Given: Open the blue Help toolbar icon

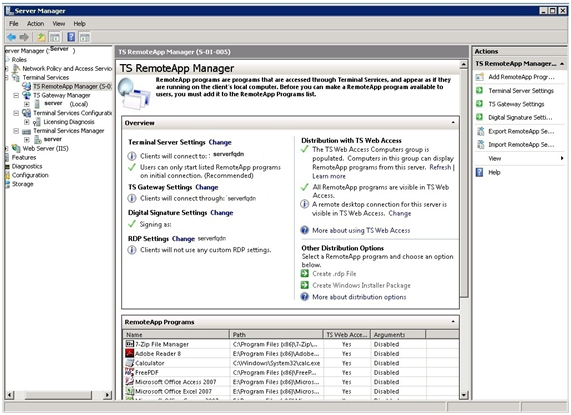Looking at the screenshot, I should pos(71,37).
